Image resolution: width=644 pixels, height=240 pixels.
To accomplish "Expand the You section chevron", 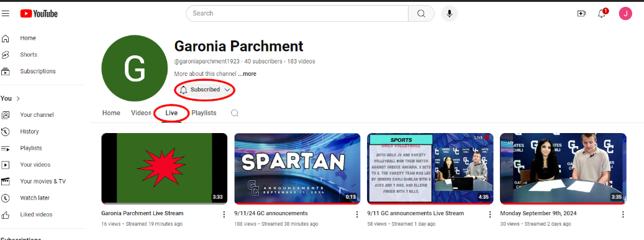I will point(18,99).
